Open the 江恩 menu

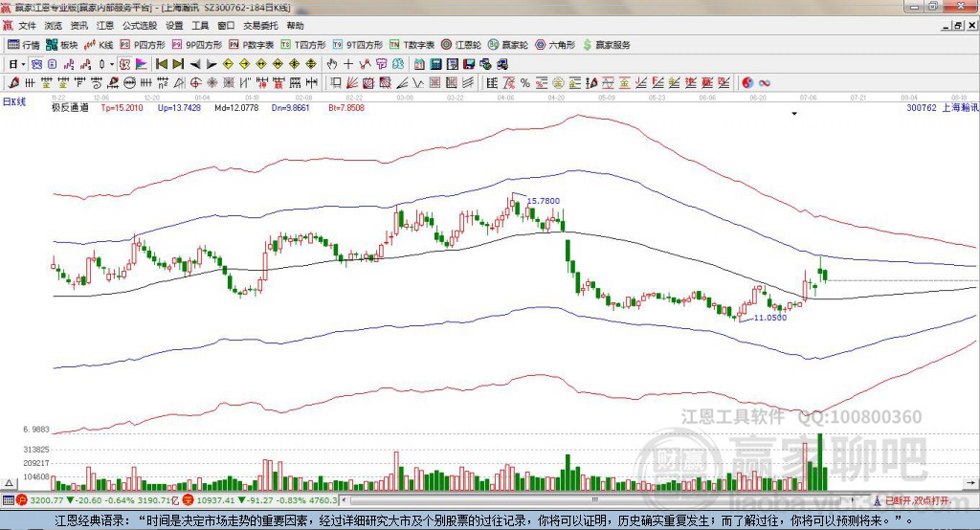click(105, 26)
